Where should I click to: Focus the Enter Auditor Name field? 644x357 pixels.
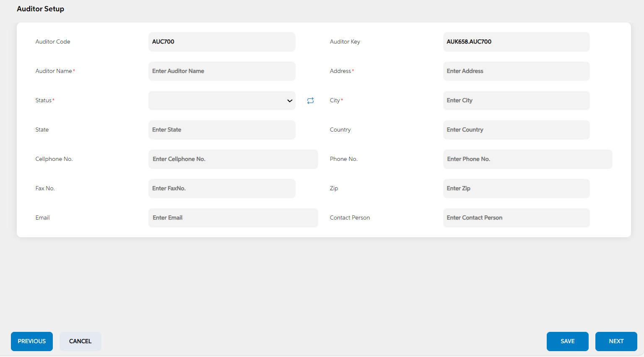point(222,71)
